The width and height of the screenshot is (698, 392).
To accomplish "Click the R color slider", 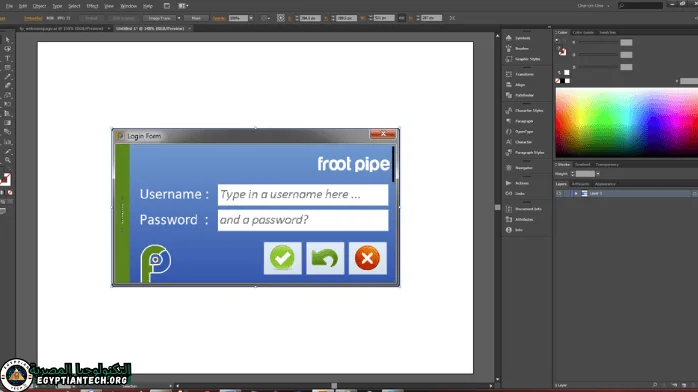I will 598,42.
